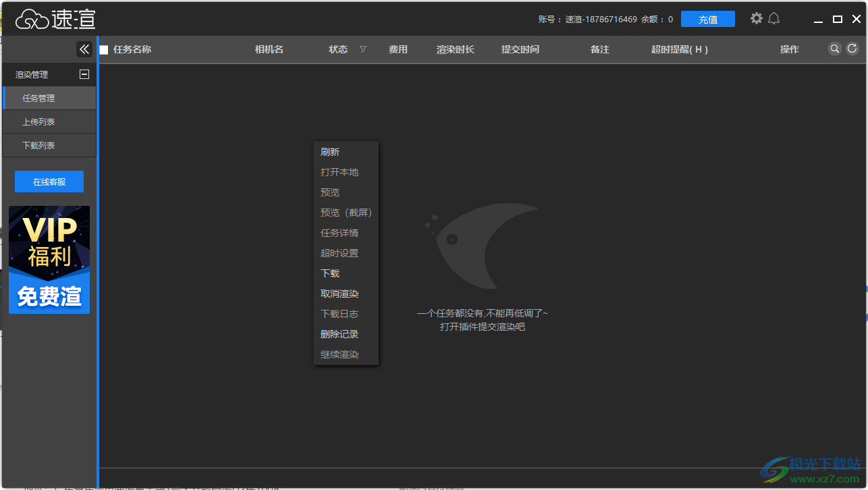The image size is (868, 490).
Task: Click the 充值 recharge button
Action: (x=708, y=19)
